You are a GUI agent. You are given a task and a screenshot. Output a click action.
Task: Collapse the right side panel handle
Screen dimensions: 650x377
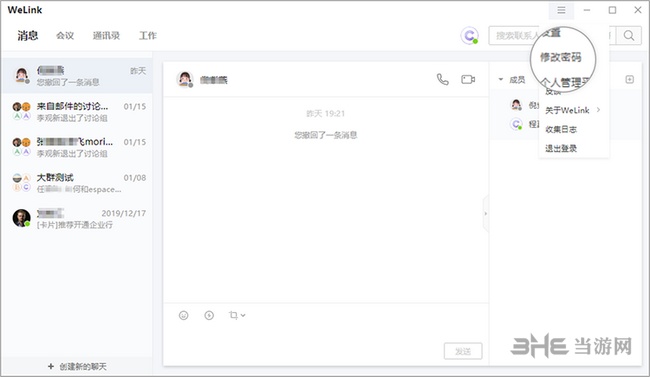coord(486,214)
